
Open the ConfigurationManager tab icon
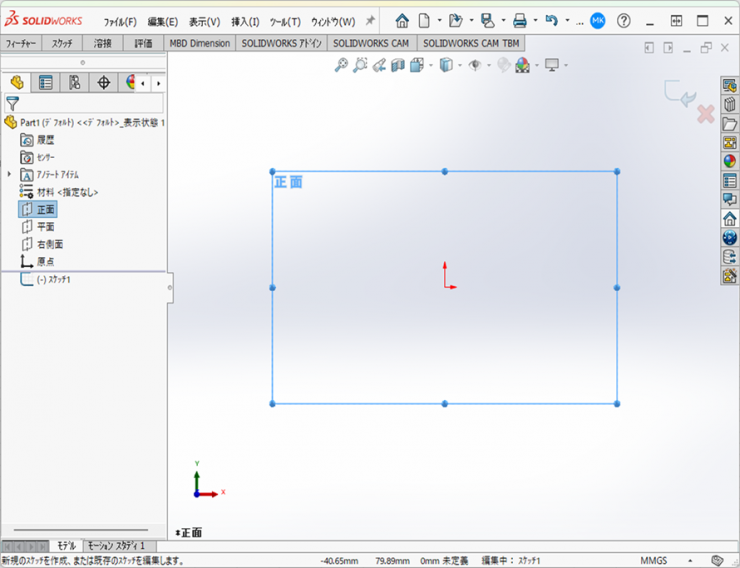point(74,82)
